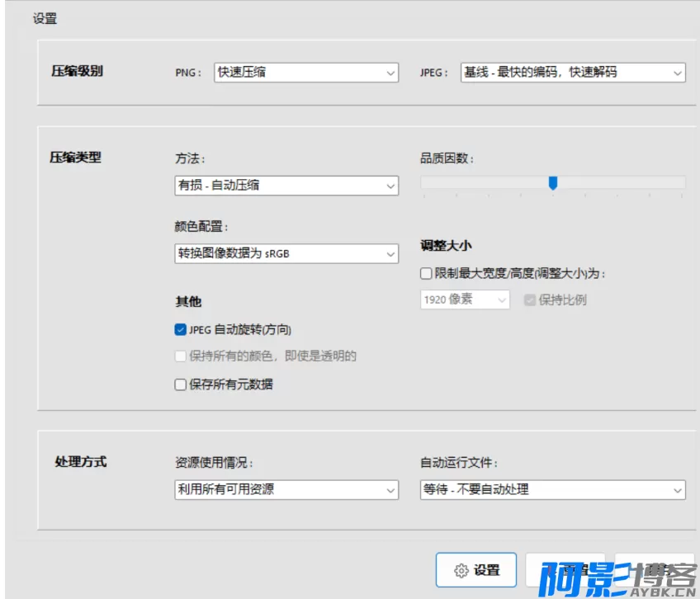Toggle 保持所有的颜色，即使是透明的 checkbox

[180, 356]
